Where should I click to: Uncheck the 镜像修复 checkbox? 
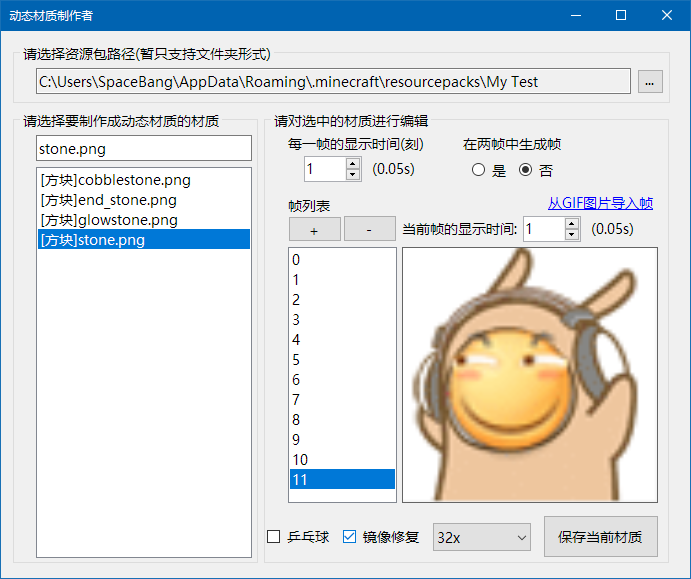click(x=349, y=536)
